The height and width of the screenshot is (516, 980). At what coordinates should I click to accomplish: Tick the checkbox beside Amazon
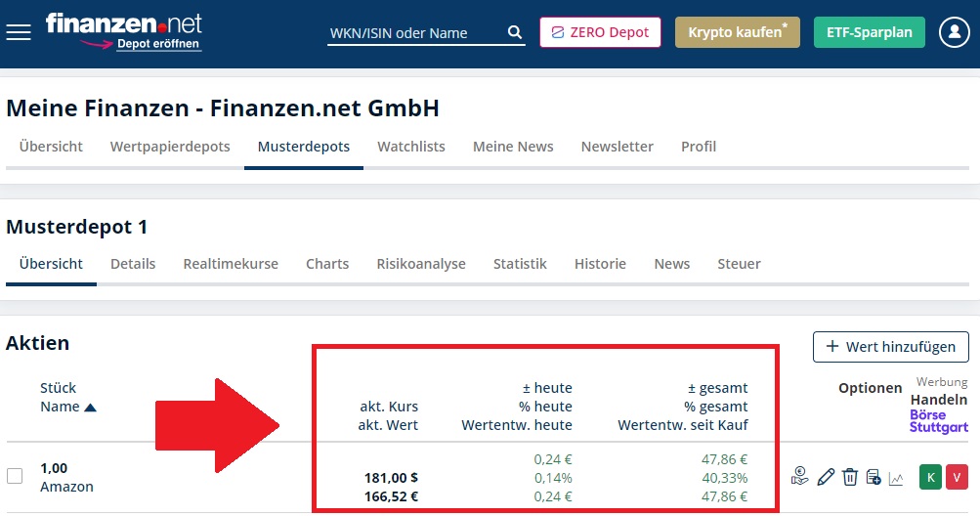(x=15, y=476)
